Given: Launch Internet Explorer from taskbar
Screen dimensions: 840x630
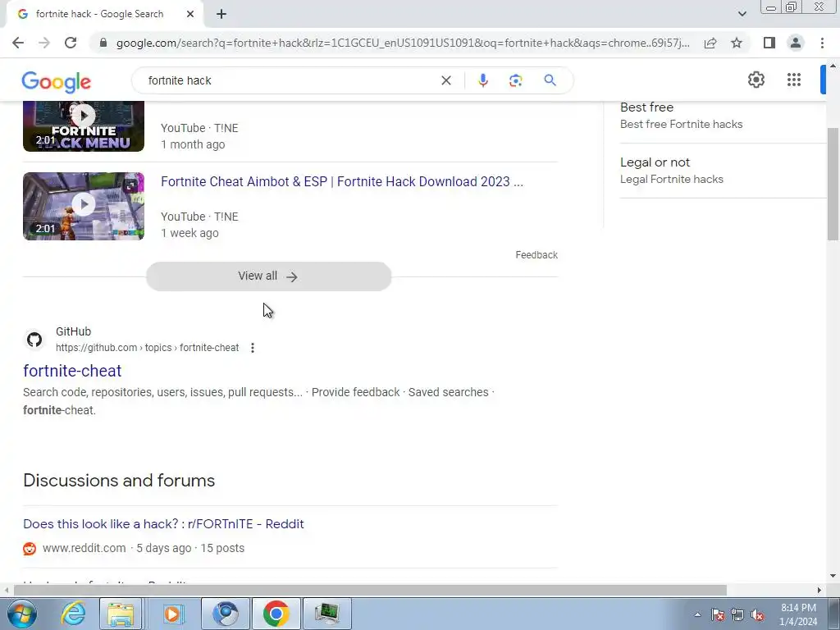Looking at the screenshot, I should 73,614.
